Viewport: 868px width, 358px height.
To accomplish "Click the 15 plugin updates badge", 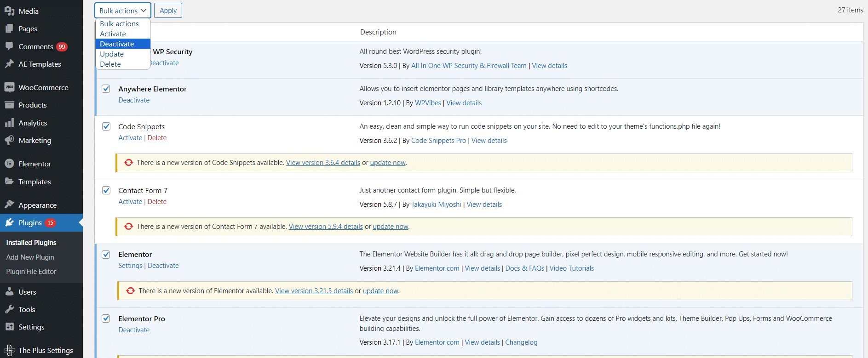I will click(x=50, y=223).
